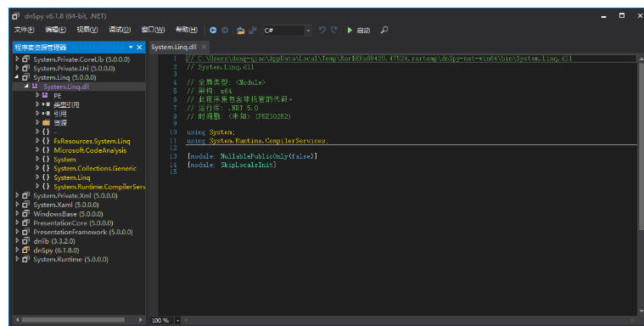Expand System.Private.Uri (5.0.0.0) node
This screenshot has height=326, width=644.
coord(17,68)
